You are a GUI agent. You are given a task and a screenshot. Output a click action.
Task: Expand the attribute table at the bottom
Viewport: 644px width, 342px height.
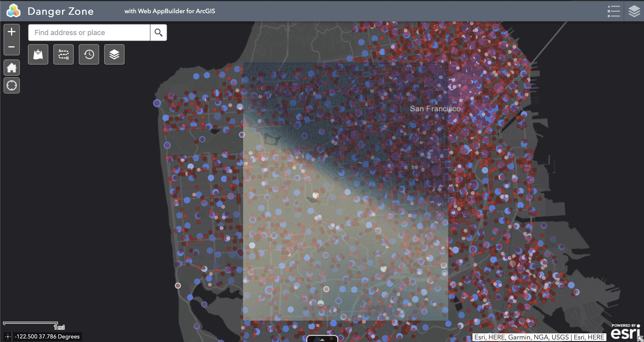coord(322,339)
